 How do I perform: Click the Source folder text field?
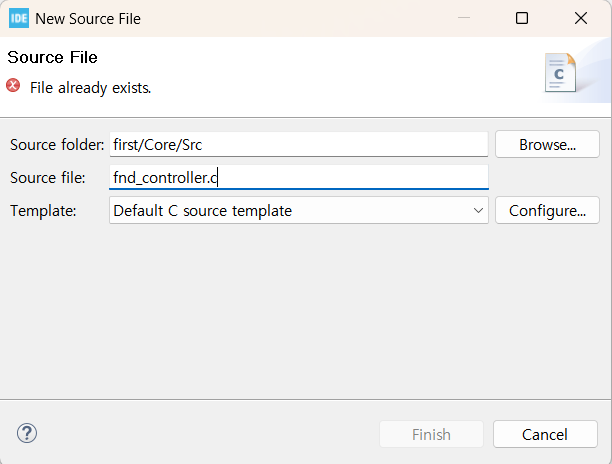pos(298,144)
